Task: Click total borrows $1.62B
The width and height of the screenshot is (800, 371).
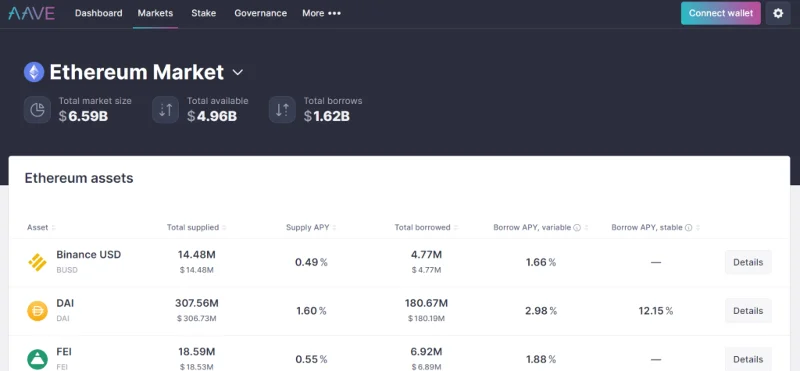Action: (x=327, y=116)
